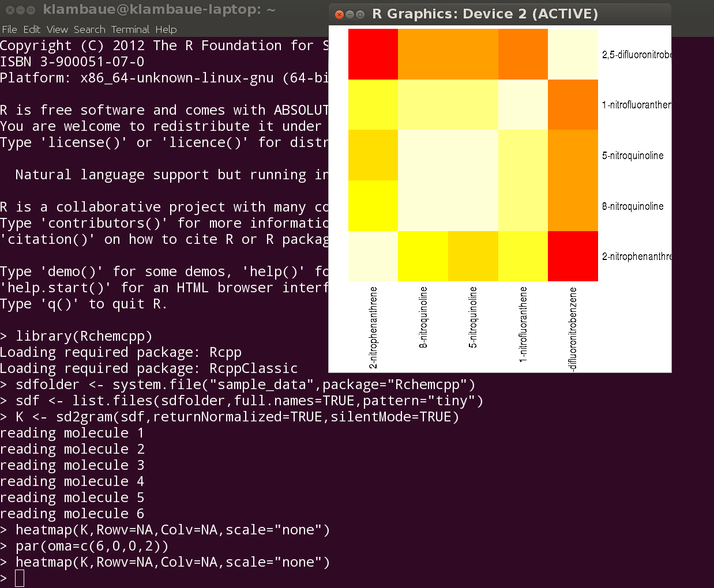Select the dark orange cell in 1-nitrofluoranthene row
This screenshot has height=588, width=714.
tap(573, 105)
